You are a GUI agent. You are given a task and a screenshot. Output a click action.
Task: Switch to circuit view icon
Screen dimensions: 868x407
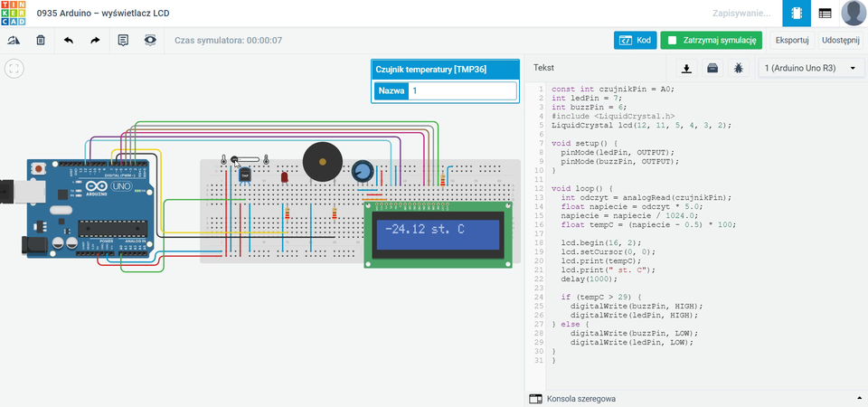pyautogui.click(x=796, y=14)
